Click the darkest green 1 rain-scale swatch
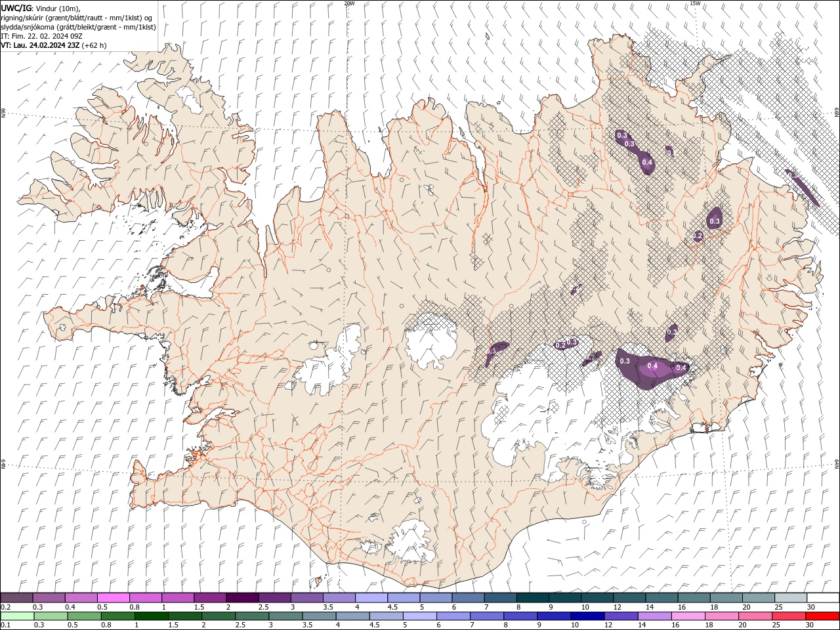 [152, 616]
